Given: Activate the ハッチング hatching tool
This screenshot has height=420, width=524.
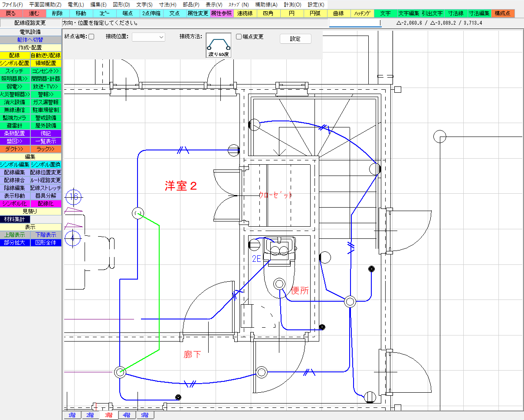Looking at the screenshot, I should pyautogui.click(x=362, y=13).
